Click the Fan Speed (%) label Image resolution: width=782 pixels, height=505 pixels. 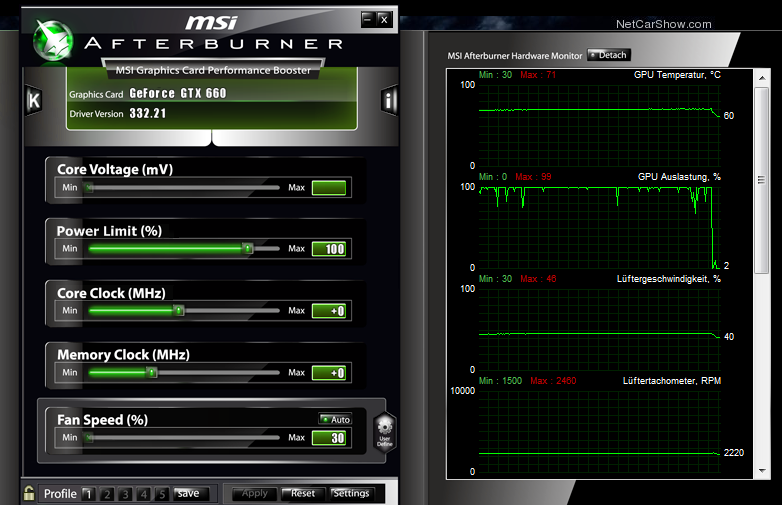(102, 420)
